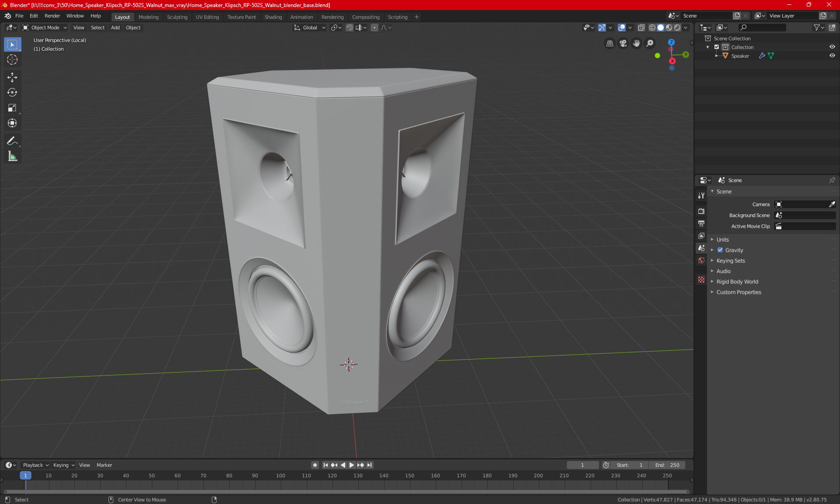The image size is (840, 504).
Task: Open the Render menu
Action: click(52, 16)
